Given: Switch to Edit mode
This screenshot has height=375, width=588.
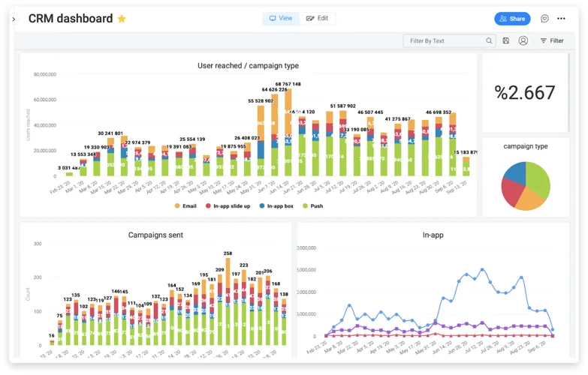Looking at the screenshot, I should coord(317,18).
